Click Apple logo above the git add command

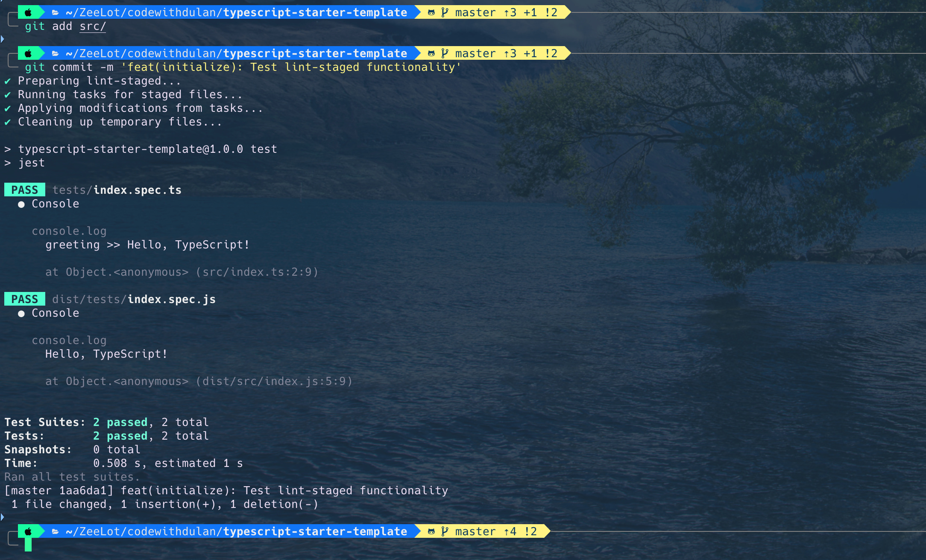click(x=28, y=12)
